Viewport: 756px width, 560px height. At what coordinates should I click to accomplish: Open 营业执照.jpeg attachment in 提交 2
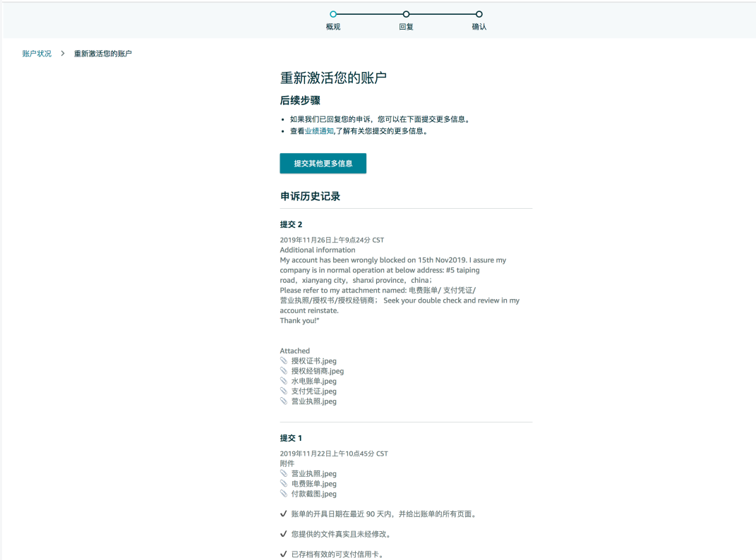[314, 401]
